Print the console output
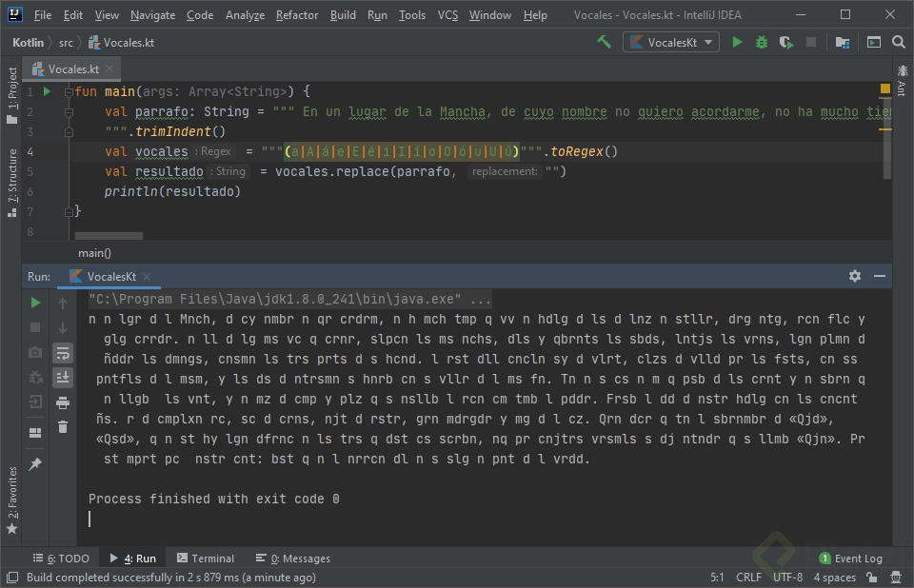The image size is (914, 588). click(63, 402)
